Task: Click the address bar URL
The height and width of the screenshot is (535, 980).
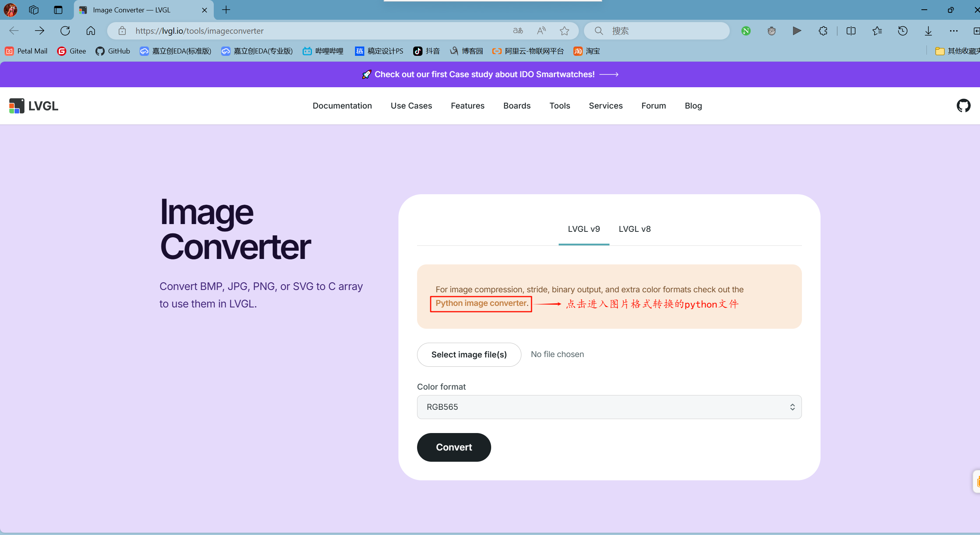Action: pos(199,31)
